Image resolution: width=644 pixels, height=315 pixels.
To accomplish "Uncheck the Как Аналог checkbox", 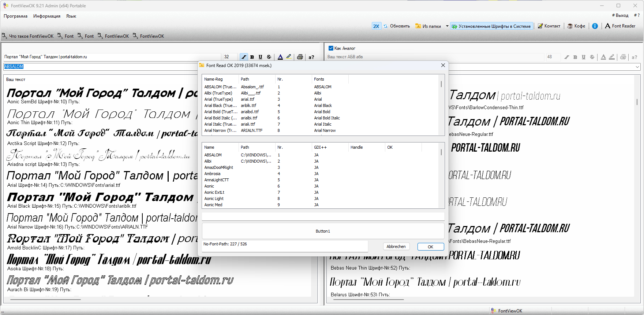I will pos(331,48).
